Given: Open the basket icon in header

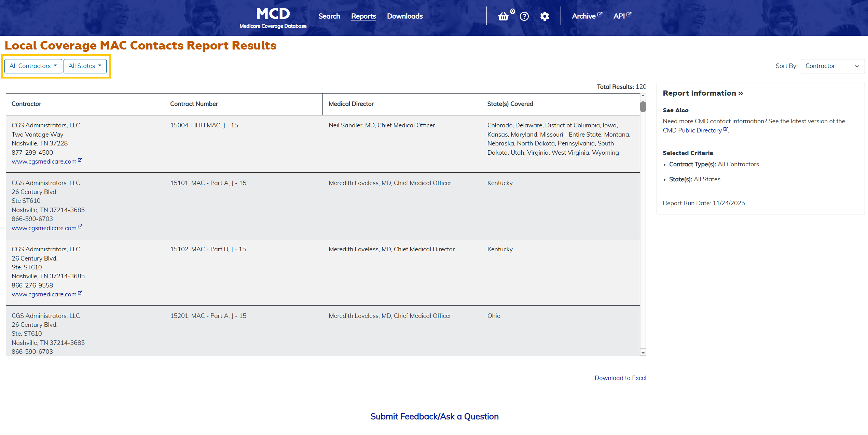Looking at the screenshot, I should pyautogui.click(x=503, y=16).
